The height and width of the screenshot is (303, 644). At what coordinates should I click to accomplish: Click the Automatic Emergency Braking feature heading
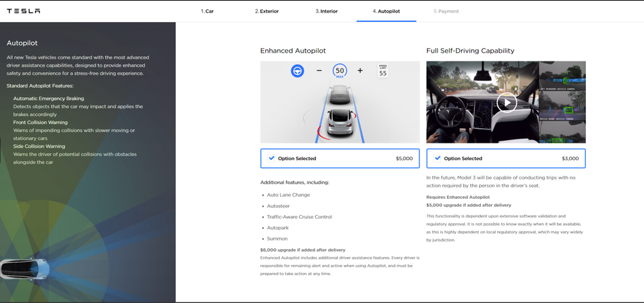click(49, 99)
